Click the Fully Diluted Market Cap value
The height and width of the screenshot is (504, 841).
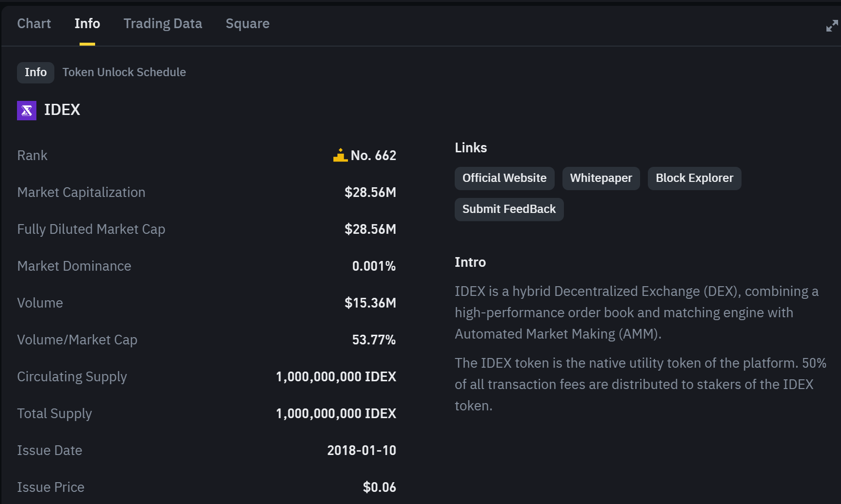point(370,229)
